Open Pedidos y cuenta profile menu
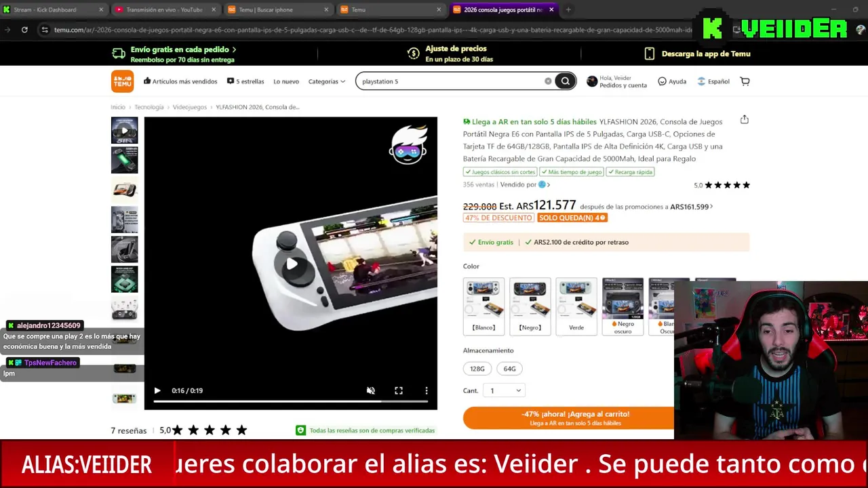This screenshot has width=868, height=488. tap(616, 81)
